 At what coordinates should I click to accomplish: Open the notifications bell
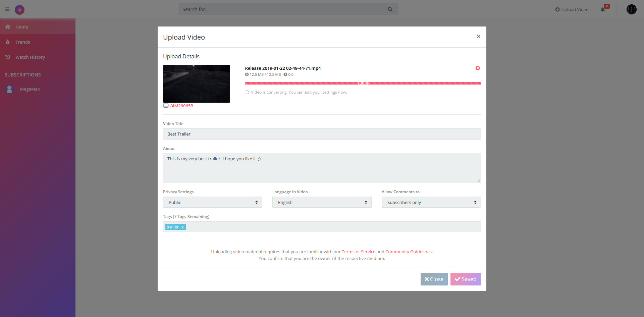(603, 9)
